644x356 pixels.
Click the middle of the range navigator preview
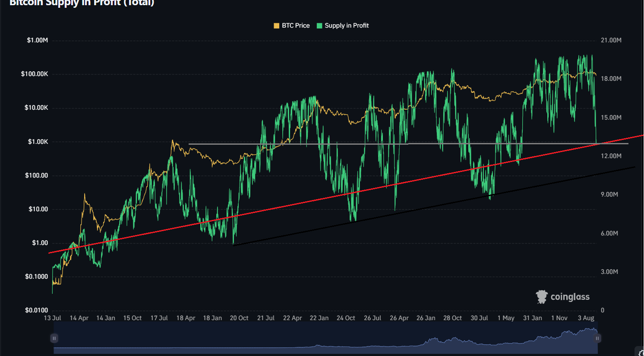pyautogui.click(x=326, y=338)
